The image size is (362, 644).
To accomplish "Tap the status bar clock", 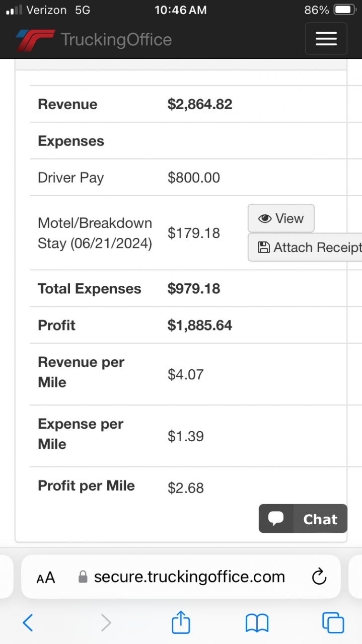I will tap(180, 10).
